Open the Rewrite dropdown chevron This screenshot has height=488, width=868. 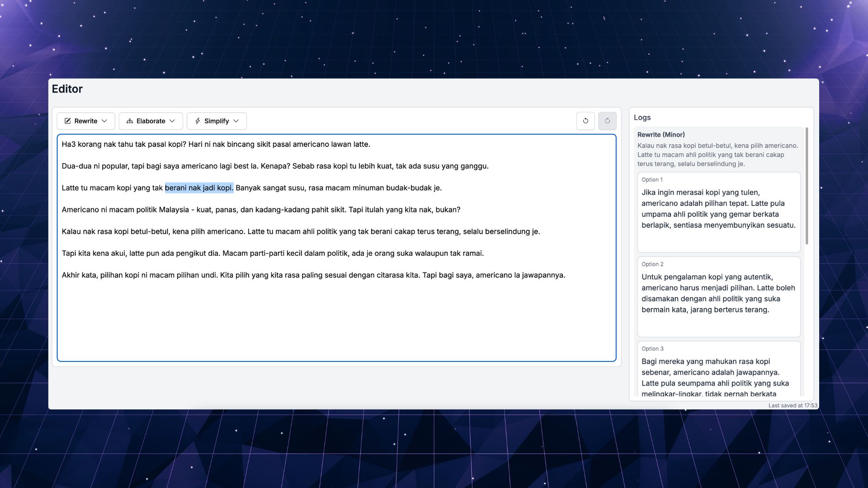(x=104, y=121)
